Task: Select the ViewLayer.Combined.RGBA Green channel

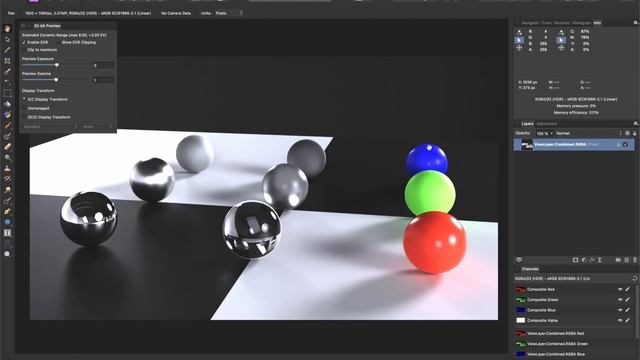Action: 574,344
